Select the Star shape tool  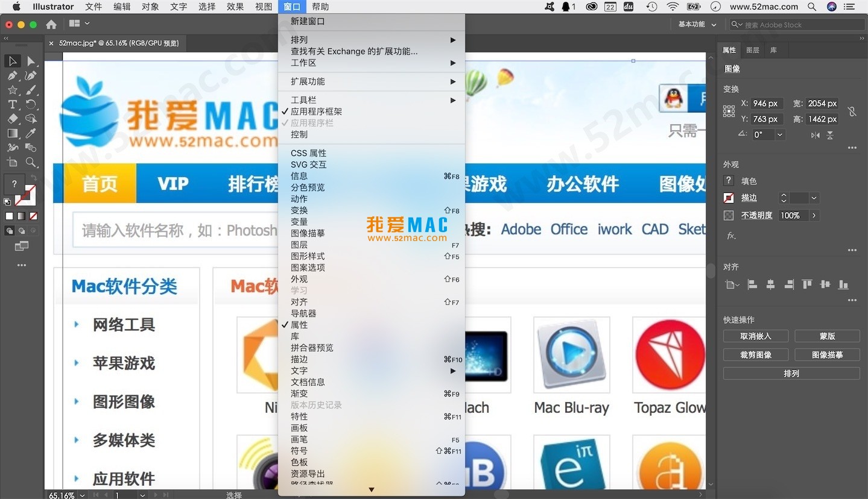[x=13, y=90]
